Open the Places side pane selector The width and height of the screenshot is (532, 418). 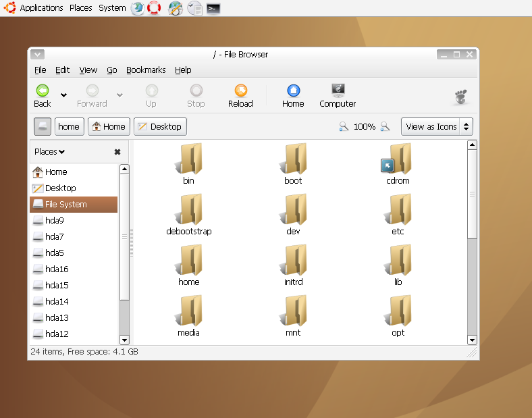click(49, 152)
